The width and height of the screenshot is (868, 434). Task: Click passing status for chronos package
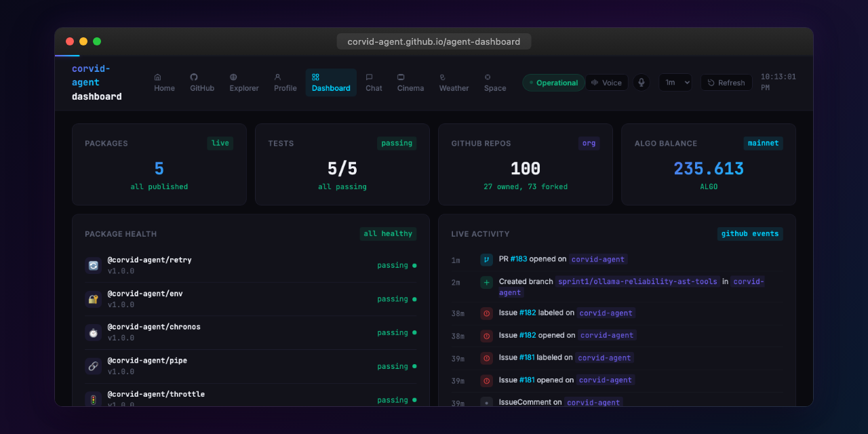(397, 333)
